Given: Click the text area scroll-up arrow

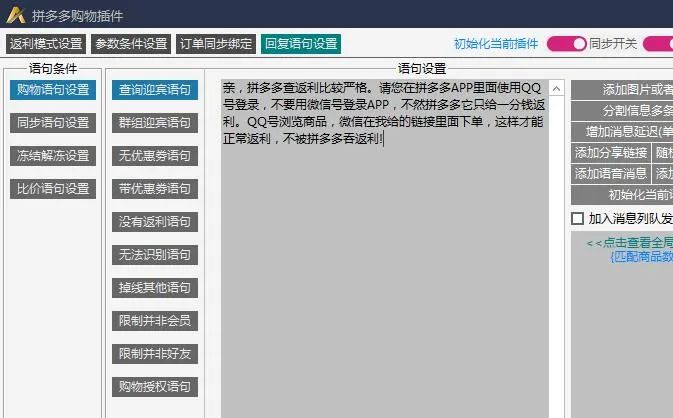Looking at the screenshot, I should tap(556, 89).
